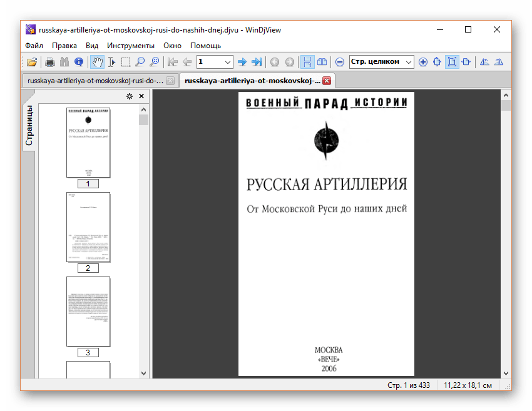Open the Инструменты menu
Viewport: 532px width, 411px height.
[x=130, y=46]
